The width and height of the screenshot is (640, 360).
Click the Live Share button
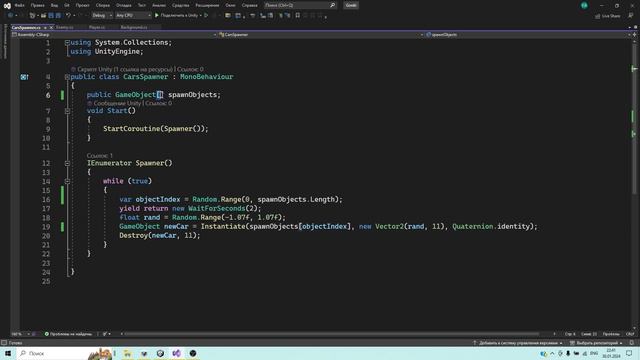(x=607, y=16)
